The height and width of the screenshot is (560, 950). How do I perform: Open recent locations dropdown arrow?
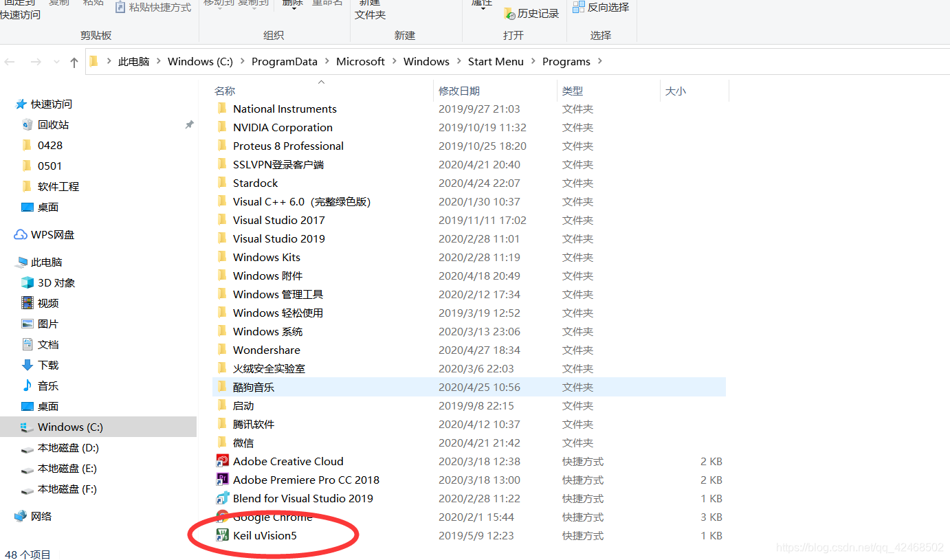click(x=57, y=62)
